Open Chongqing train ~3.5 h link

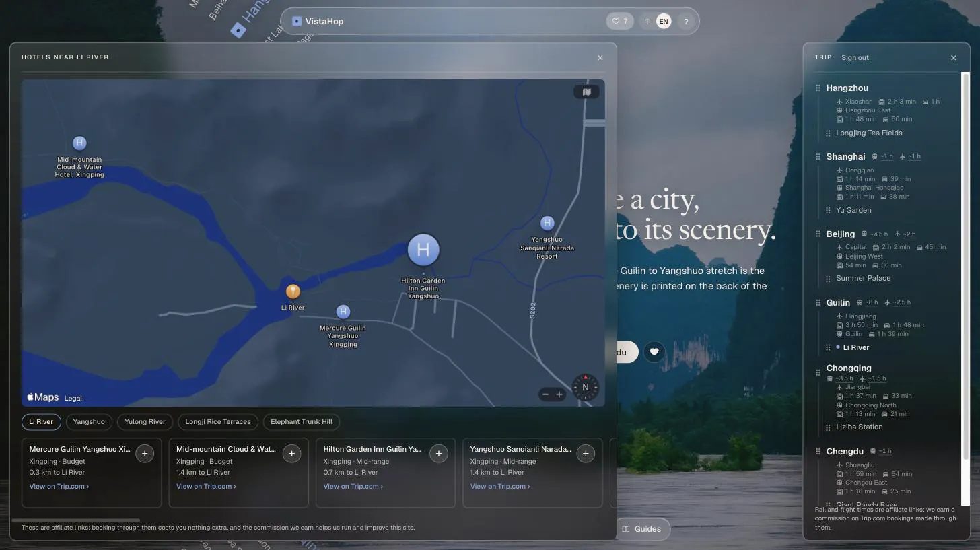coord(840,378)
